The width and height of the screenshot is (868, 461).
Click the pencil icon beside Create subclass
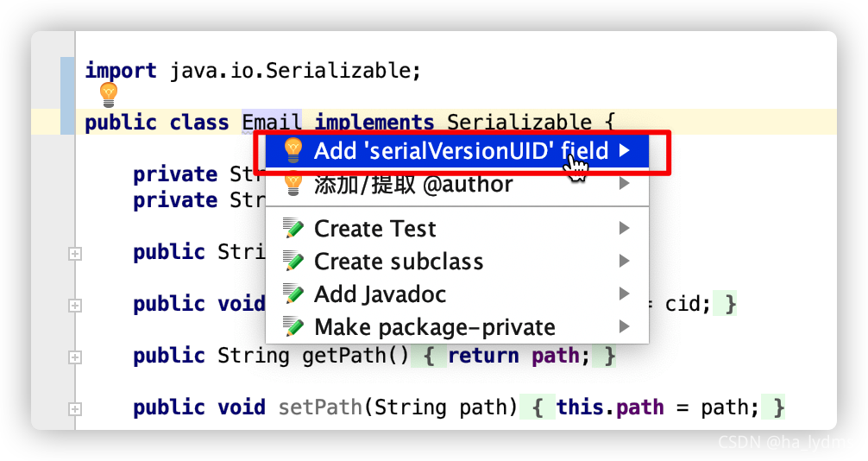(x=293, y=262)
